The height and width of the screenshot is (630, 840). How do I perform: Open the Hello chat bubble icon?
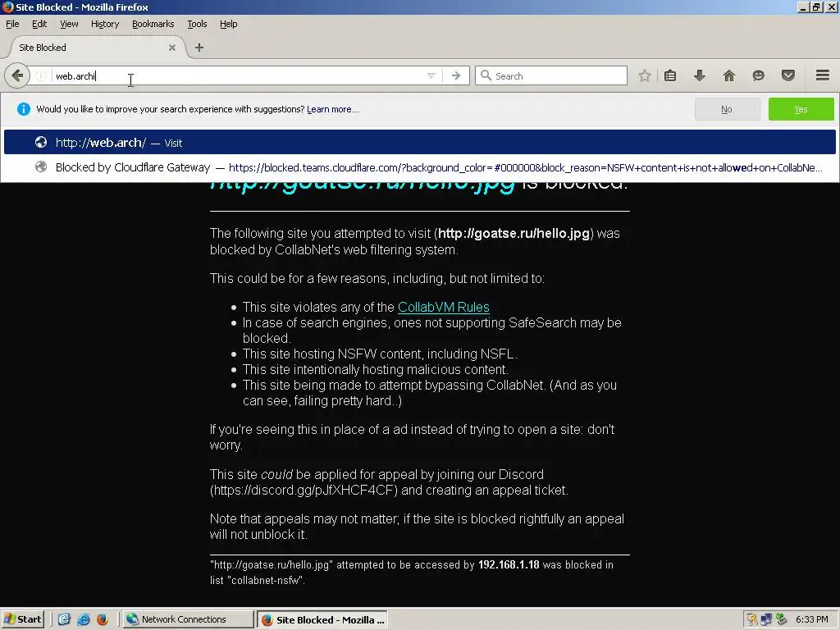tap(758, 75)
